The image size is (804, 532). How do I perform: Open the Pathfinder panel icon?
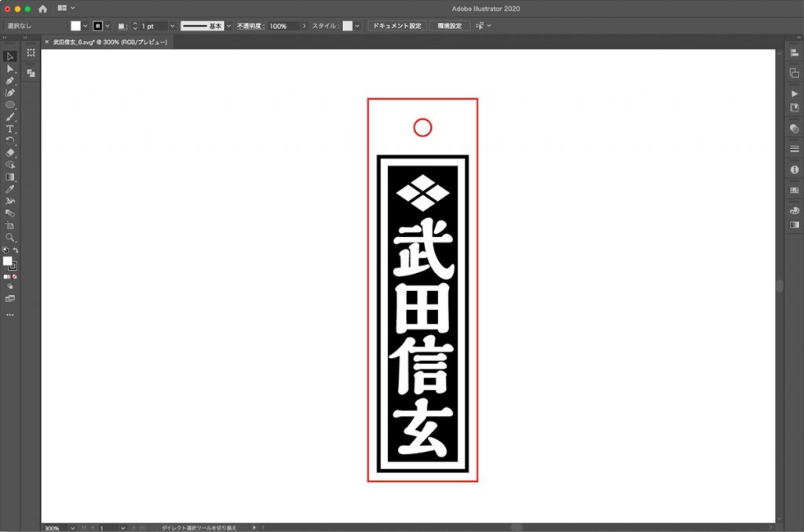click(795, 73)
